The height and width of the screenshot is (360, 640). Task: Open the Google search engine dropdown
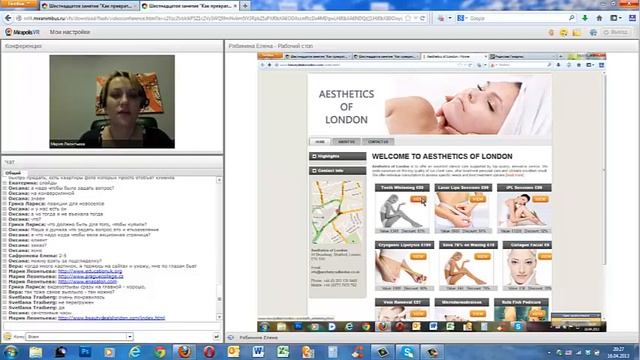[x=462, y=18]
